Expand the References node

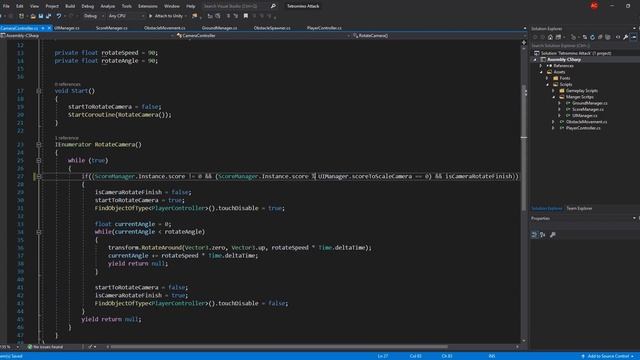[x=541, y=66]
